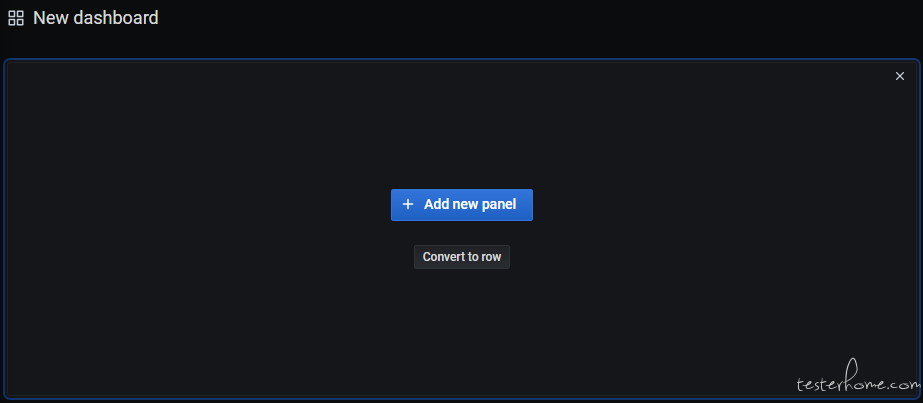Click the Convert to row button
This screenshot has width=923, height=403.
(462, 257)
